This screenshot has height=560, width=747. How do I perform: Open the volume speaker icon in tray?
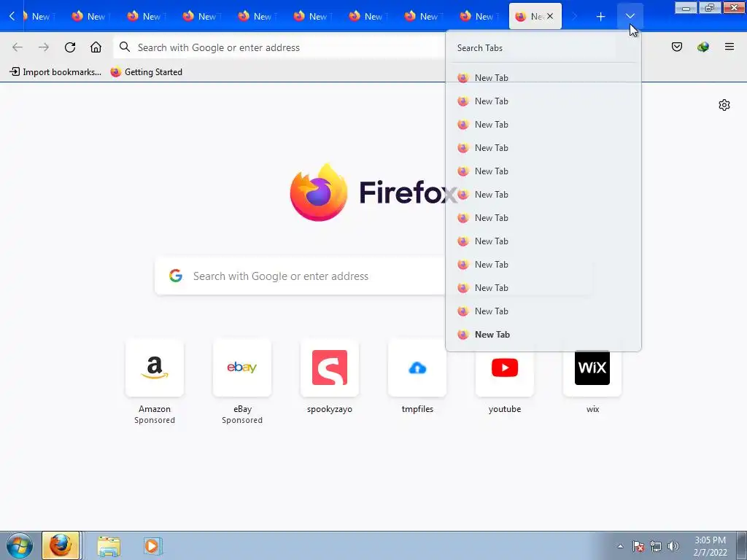tap(673, 546)
